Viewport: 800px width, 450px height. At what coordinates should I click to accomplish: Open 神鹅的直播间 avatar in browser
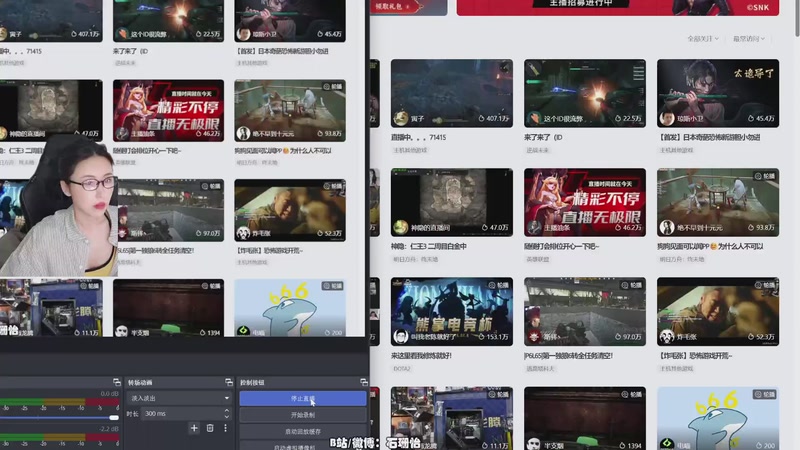coord(401,227)
